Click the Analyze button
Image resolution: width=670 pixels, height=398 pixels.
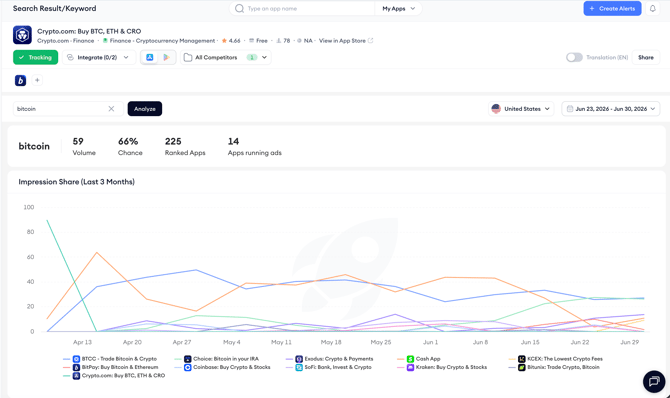tap(145, 109)
